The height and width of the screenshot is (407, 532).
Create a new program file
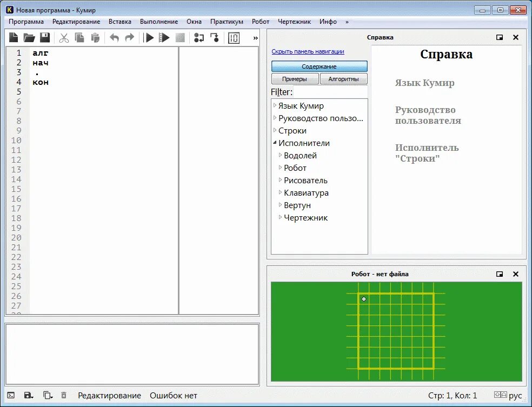point(13,38)
